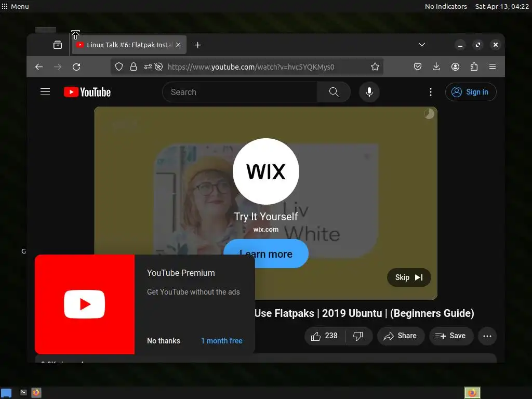This screenshot has width=532, height=399.
Task: Accept the 1 month free offer
Action: pos(221,341)
